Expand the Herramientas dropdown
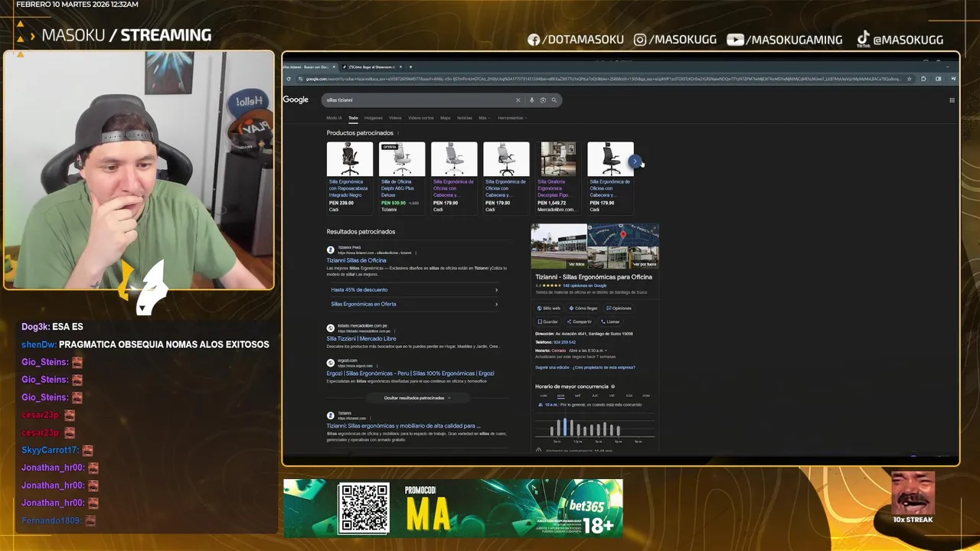 point(512,118)
